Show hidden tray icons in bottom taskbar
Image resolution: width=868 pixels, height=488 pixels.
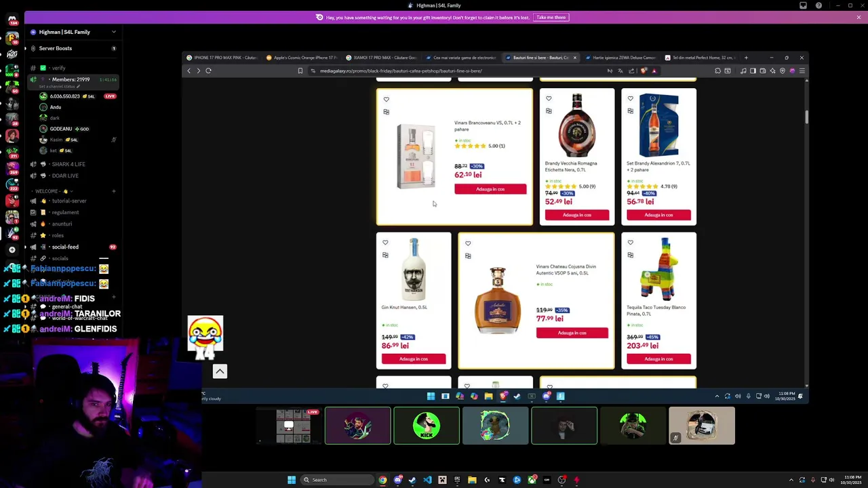click(x=791, y=480)
